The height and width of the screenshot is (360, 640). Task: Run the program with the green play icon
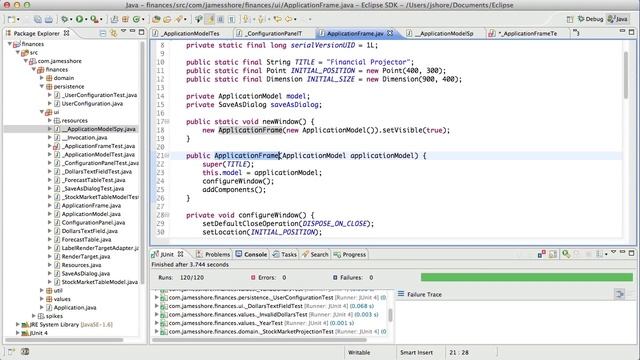[80, 19]
